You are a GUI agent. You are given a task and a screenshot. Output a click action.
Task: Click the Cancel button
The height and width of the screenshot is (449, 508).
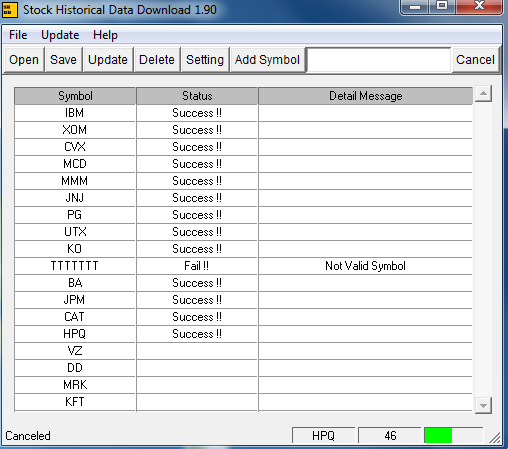coord(475,60)
